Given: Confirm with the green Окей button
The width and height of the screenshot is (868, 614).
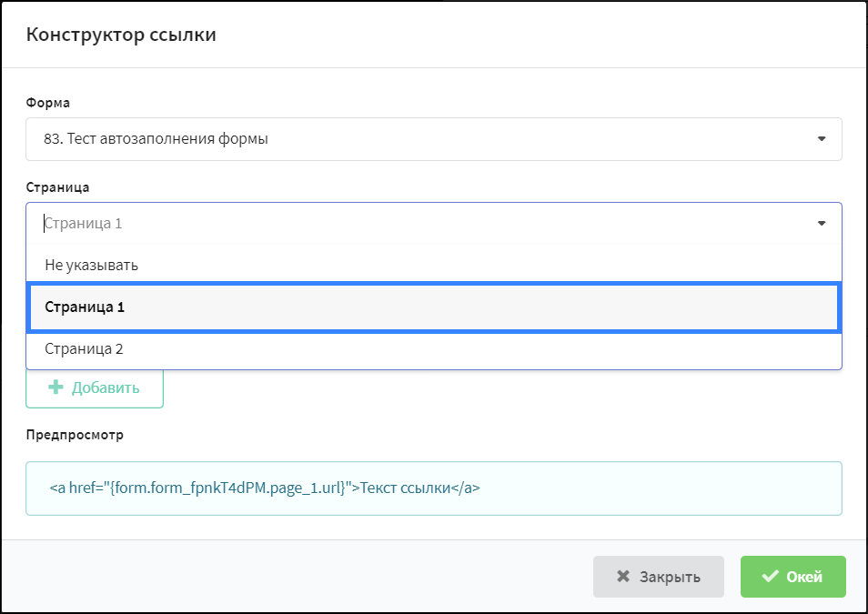Looking at the screenshot, I should coord(793,577).
